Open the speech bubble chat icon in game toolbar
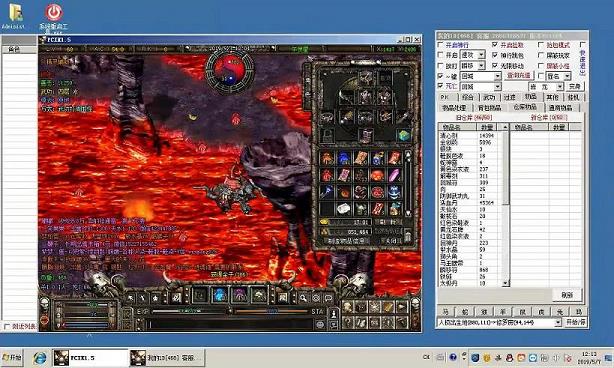Screen dimensions: 614x368 (x=328, y=298)
